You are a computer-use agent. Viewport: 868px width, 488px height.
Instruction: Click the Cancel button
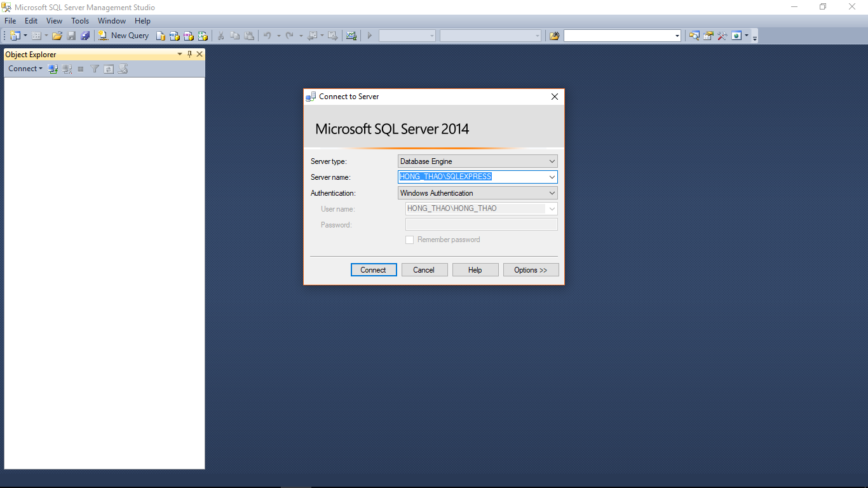(x=424, y=270)
